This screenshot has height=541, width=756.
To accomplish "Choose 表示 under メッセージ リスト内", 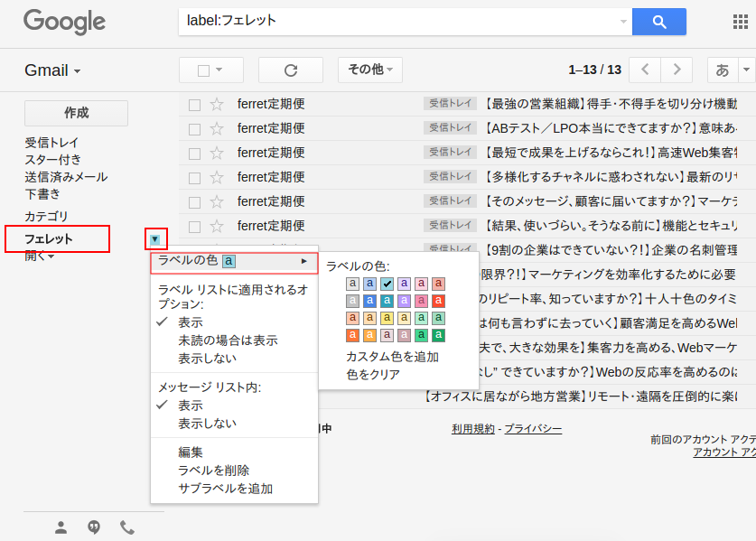I will point(190,406).
